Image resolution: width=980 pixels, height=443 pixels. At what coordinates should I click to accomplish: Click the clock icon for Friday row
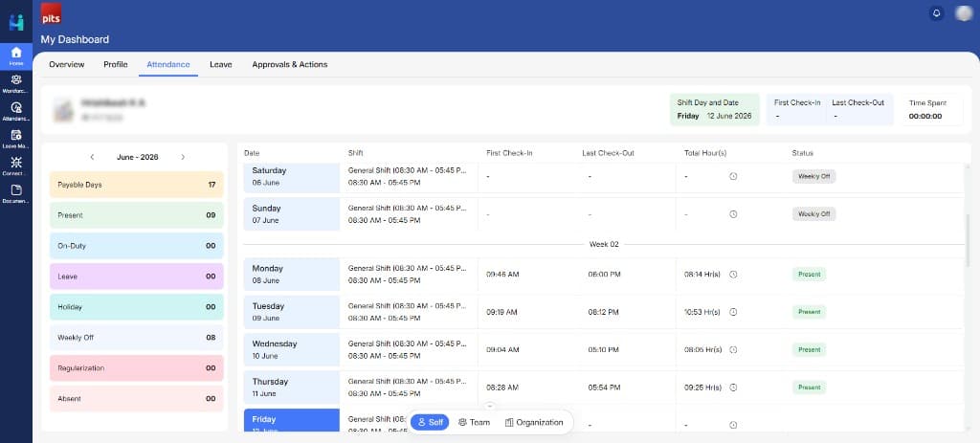[x=733, y=425]
